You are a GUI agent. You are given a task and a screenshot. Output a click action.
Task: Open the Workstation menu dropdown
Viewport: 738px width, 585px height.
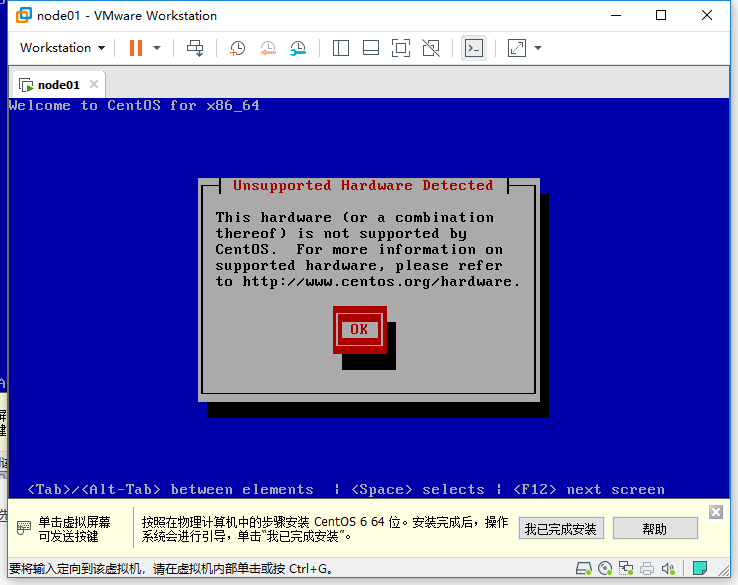62,48
